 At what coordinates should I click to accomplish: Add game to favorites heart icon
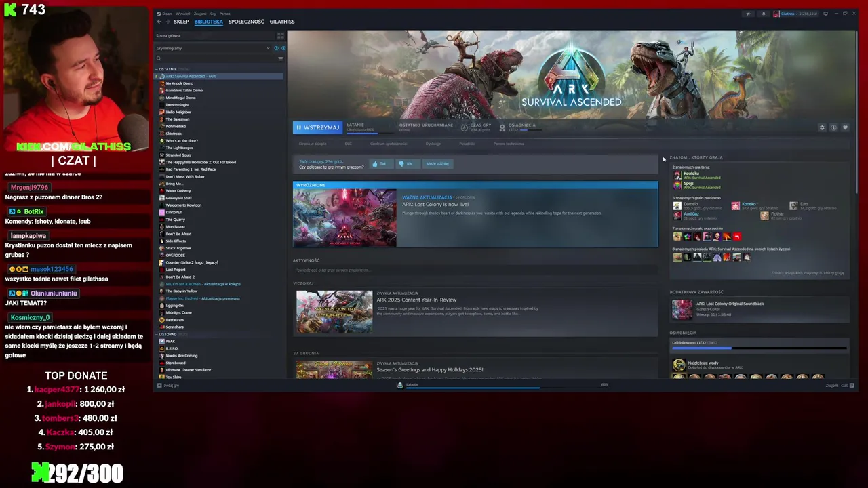(x=845, y=127)
